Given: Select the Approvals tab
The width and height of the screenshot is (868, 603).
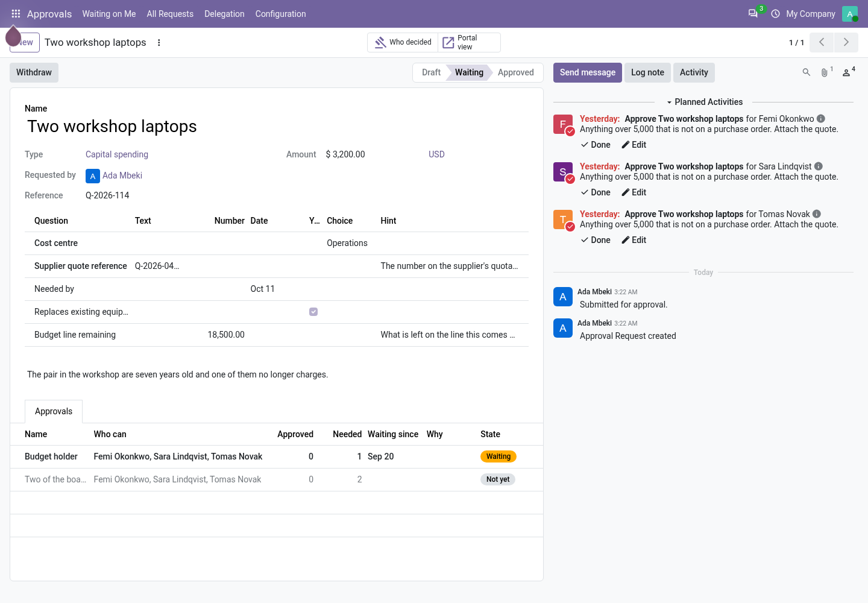Looking at the screenshot, I should [54, 411].
